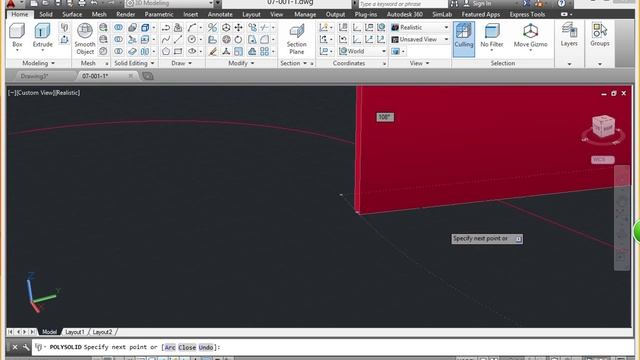Screen dimensions: 640x360
Task: Expand the Section panel
Action: pyautogui.click(x=293, y=63)
